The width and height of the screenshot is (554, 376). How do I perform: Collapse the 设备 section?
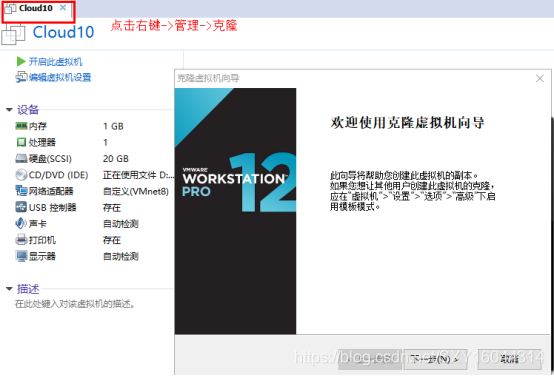(x=10, y=110)
